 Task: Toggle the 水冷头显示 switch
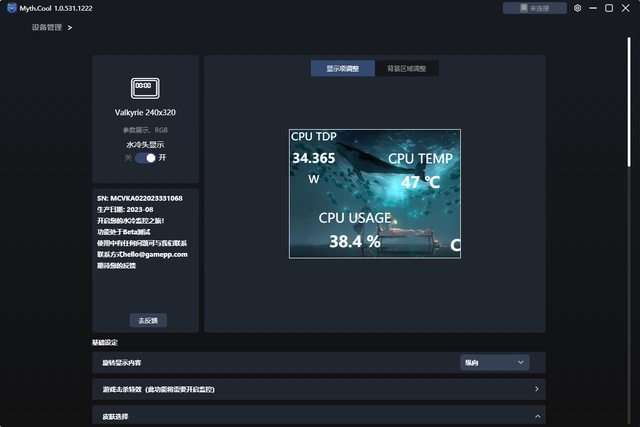click(146, 158)
